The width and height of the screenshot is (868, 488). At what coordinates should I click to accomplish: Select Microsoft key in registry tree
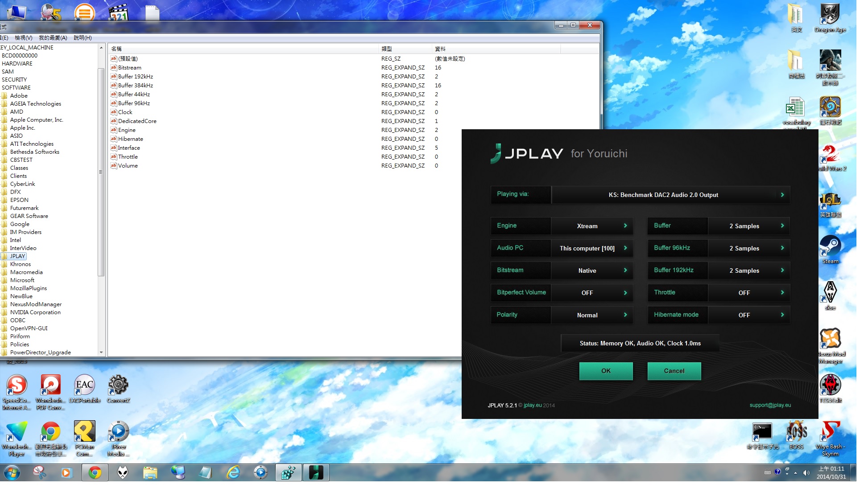tap(22, 280)
